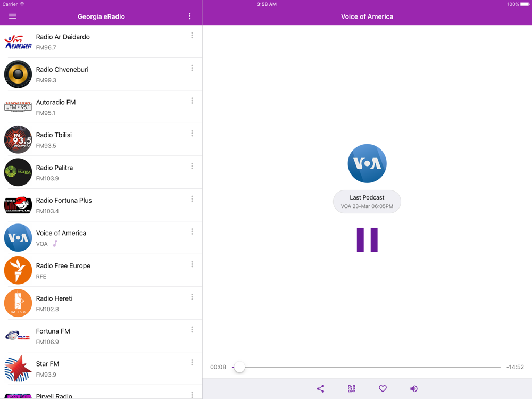Screen dimensions: 532x399
Task: Open options for Fortuna FM
Action: click(x=192, y=330)
